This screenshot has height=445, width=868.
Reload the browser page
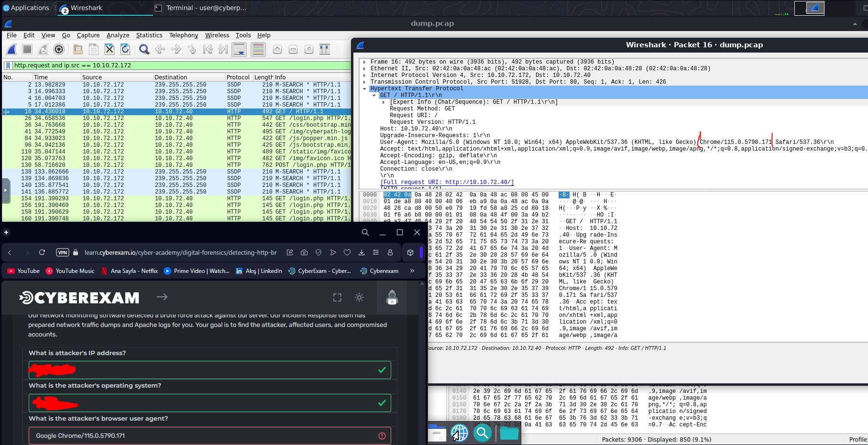(x=42, y=252)
